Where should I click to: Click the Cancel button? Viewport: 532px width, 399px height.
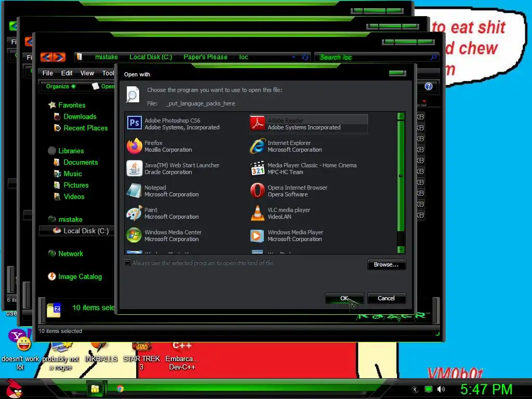point(386,298)
